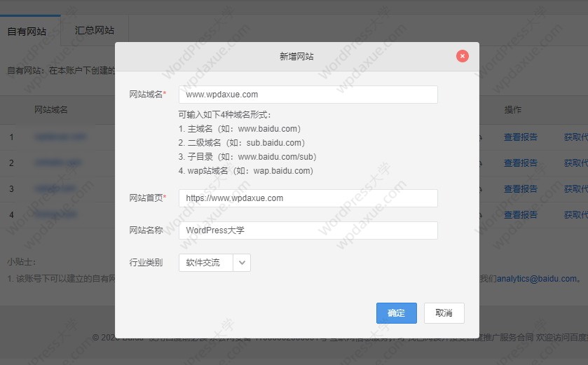Click the 网站域名 field label in dialog
Viewport: 588px width, 365px height.
click(147, 95)
